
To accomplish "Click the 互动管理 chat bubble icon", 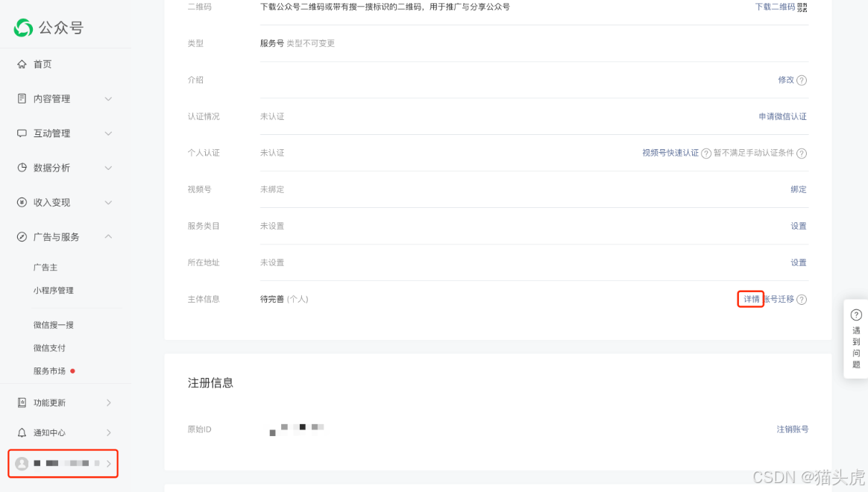I will (x=22, y=133).
